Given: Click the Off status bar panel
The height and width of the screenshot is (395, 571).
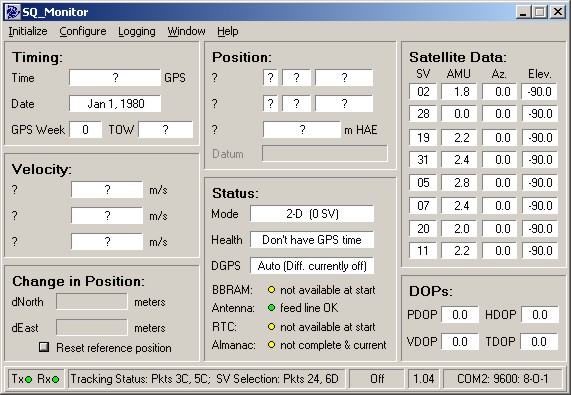Looking at the screenshot, I should click(x=377, y=379).
